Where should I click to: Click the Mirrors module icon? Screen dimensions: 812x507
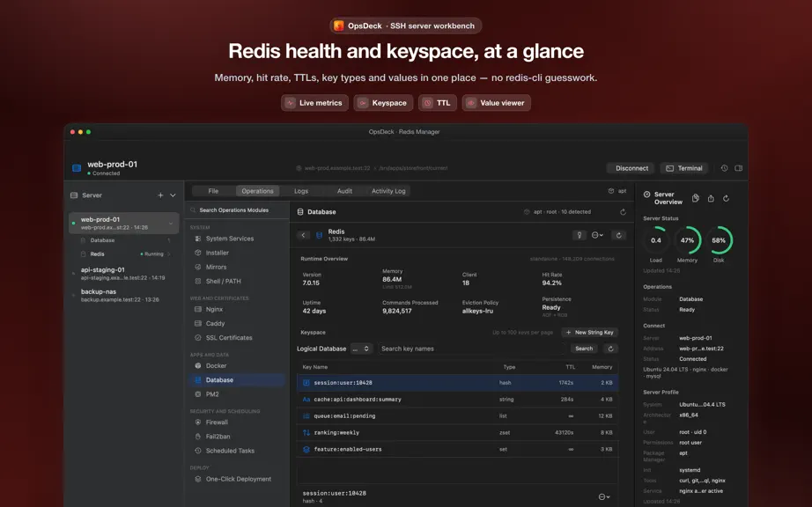click(198, 267)
